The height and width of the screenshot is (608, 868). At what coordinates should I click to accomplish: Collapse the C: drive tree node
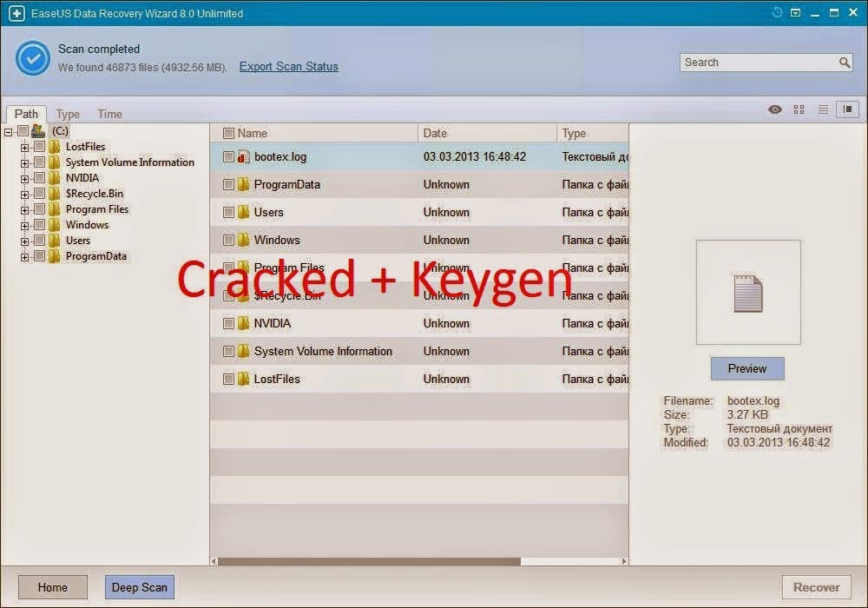point(9,132)
